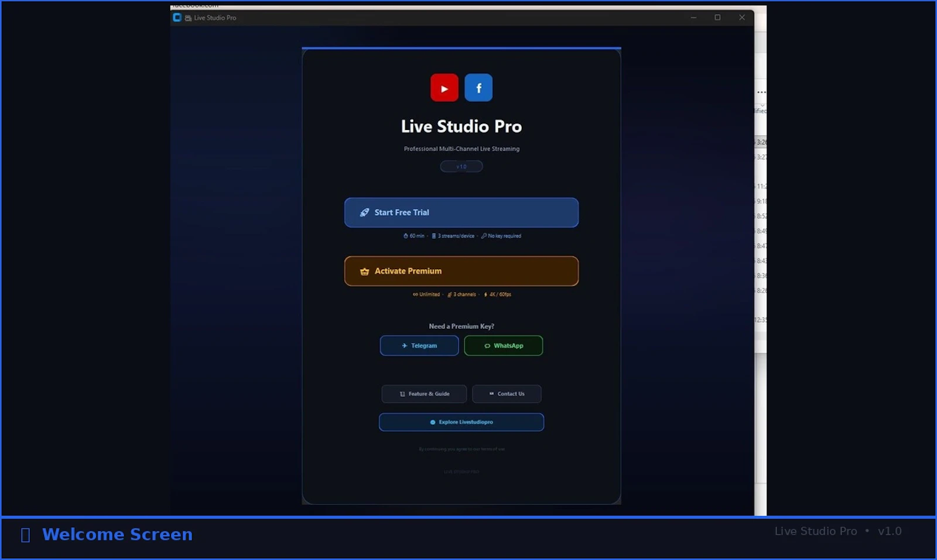The width and height of the screenshot is (937, 560).
Task: Open the Contact Us button
Action: click(507, 394)
